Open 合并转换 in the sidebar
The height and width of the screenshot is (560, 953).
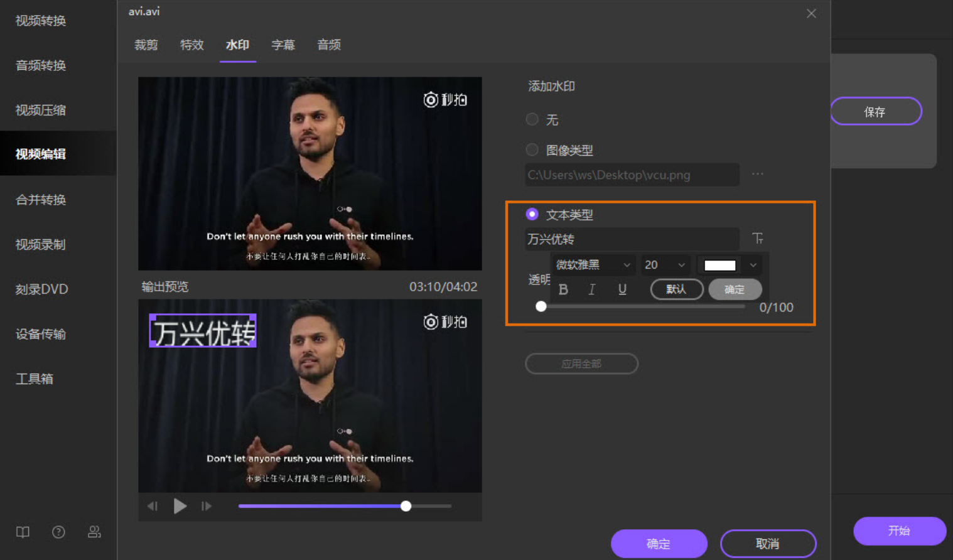coord(41,200)
